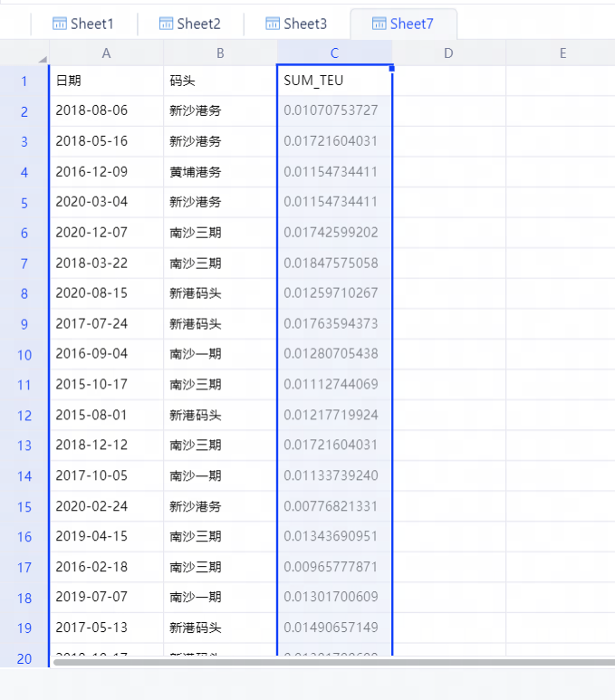This screenshot has width=615, height=700.
Task: Click the column D header
Action: 448,53
